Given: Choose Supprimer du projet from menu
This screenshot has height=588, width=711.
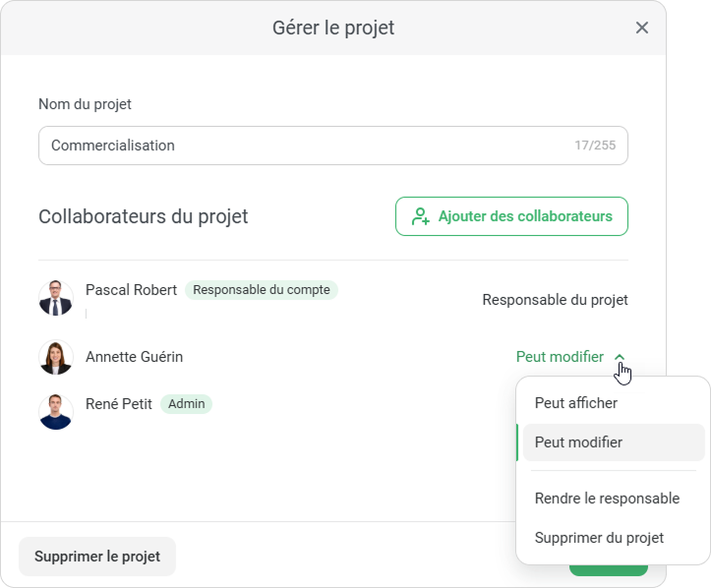Looking at the screenshot, I should (x=599, y=538).
